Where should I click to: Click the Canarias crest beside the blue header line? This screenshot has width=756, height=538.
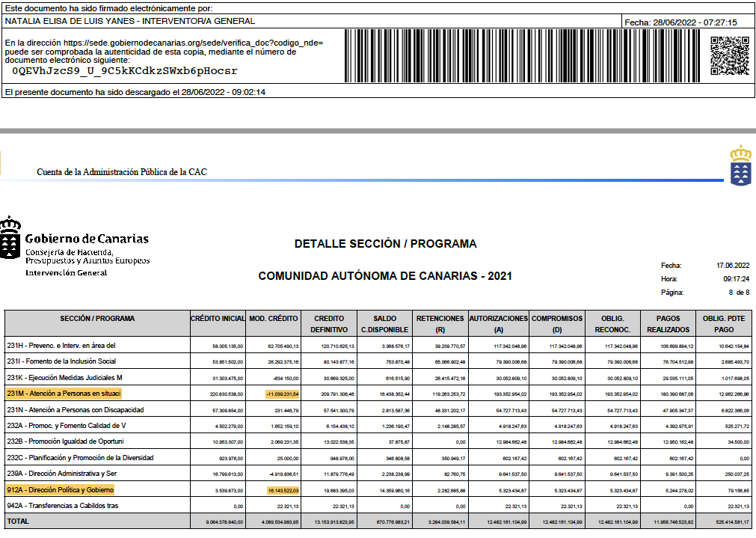740,165
